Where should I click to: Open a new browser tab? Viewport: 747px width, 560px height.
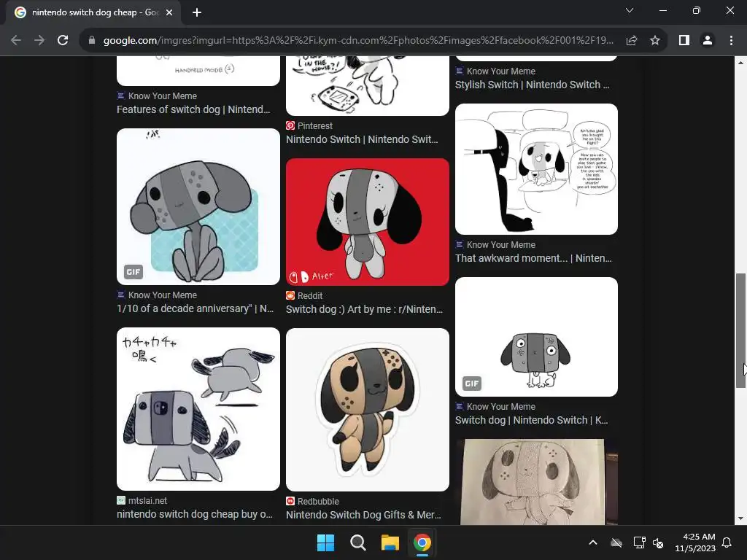coord(197,12)
